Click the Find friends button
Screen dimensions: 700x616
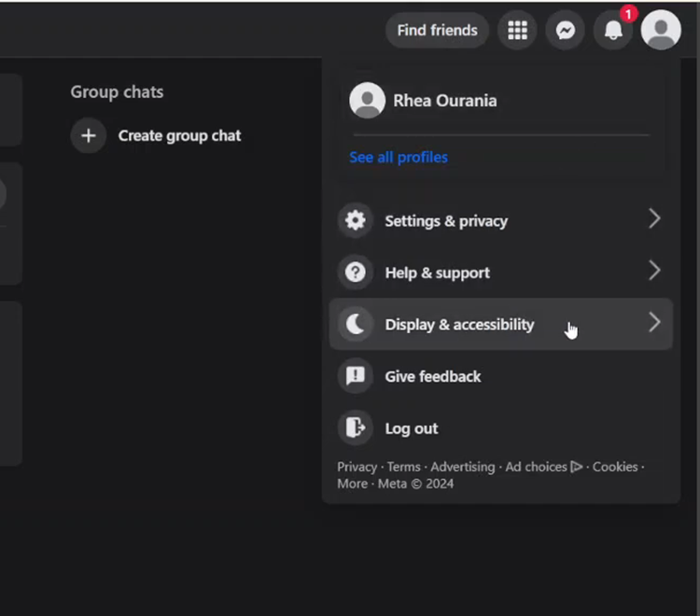coord(437,31)
